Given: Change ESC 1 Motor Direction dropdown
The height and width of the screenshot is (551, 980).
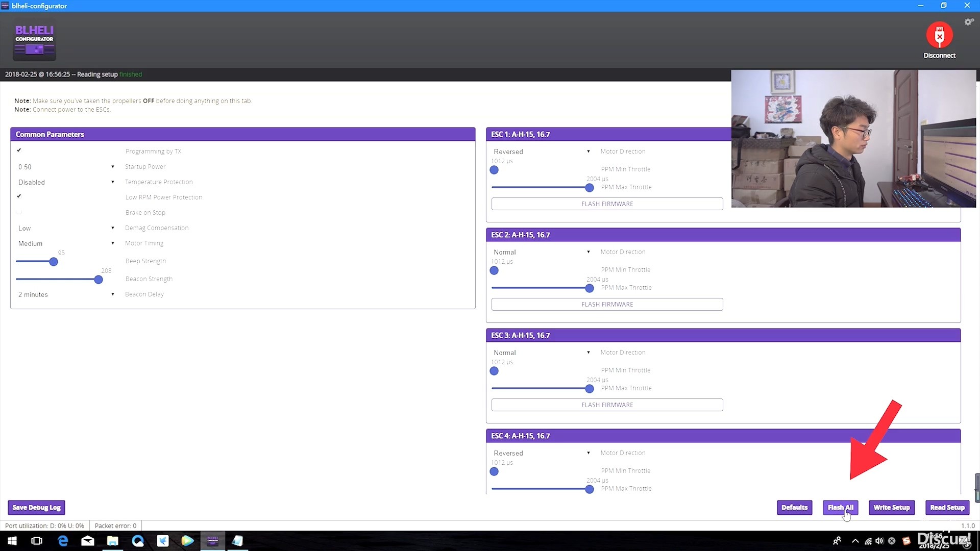Looking at the screenshot, I should coord(542,152).
